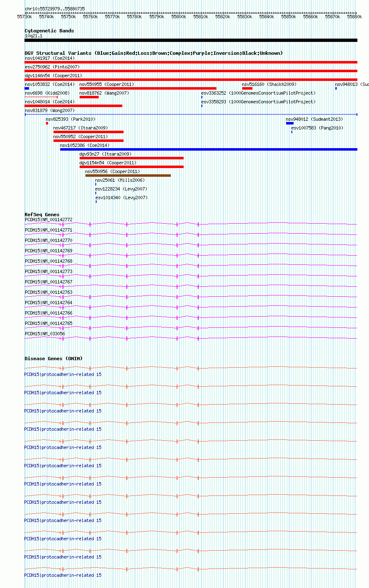This screenshot has width=369, height=588.
Task: Open transcript PCDH15|NM_001142763
Action: click(x=49, y=292)
